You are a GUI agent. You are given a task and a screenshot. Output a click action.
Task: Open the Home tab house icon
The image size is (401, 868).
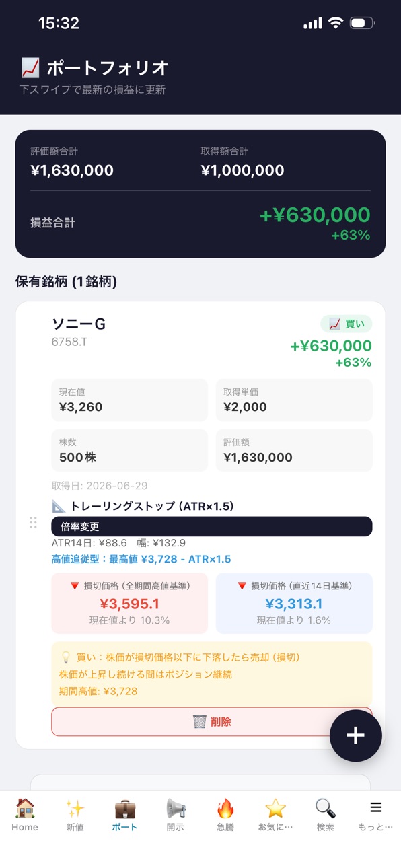25,815
